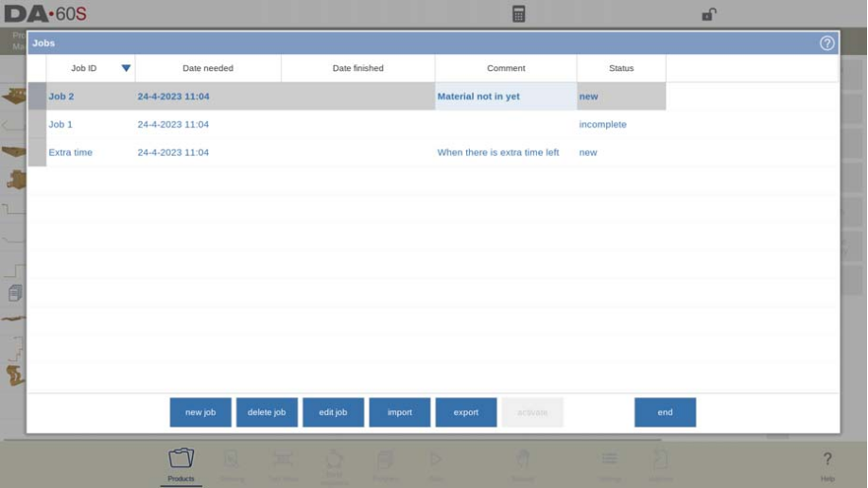The height and width of the screenshot is (488, 868).
Task: Sort by Date needed column header
Action: pyautogui.click(x=208, y=68)
